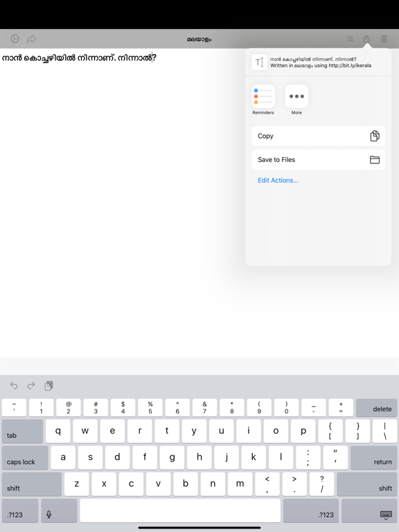
Task: Tap the tilde backtick key
Action: tap(14, 407)
